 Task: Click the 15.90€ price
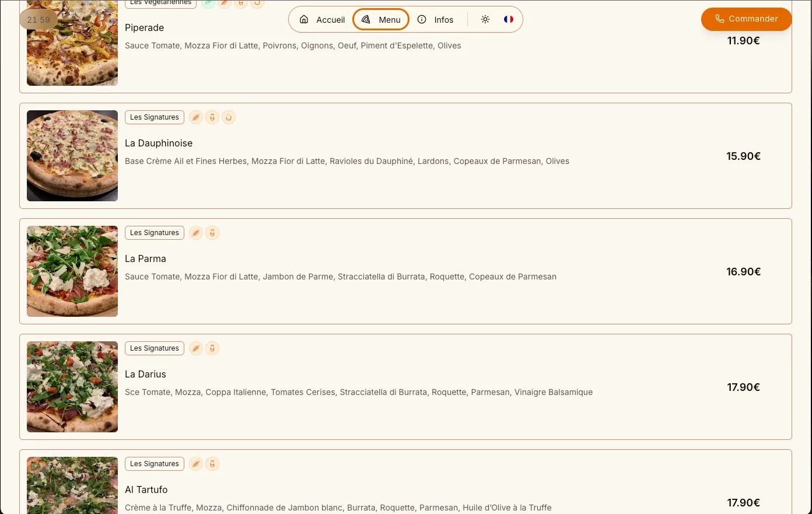point(744,156)
